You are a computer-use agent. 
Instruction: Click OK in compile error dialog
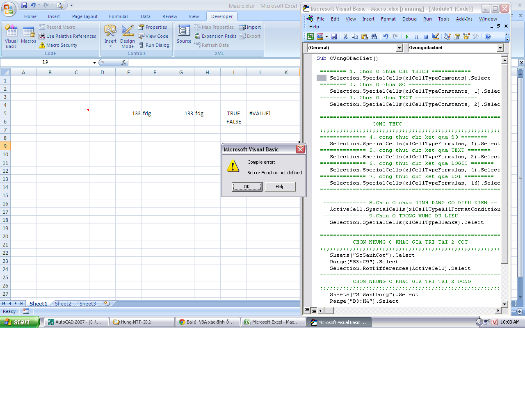pyautogui.click(x=247, y=187)
